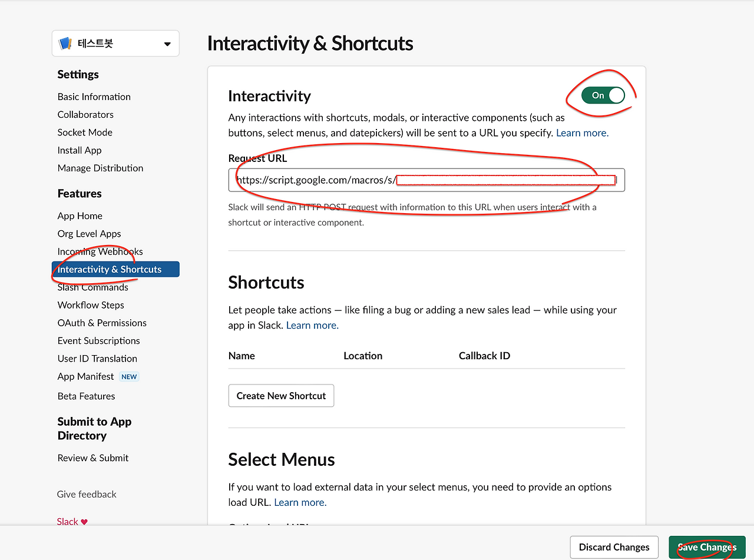754x560 pixels.
Task: Go to Workflow Steps
Action: point(91,305)
